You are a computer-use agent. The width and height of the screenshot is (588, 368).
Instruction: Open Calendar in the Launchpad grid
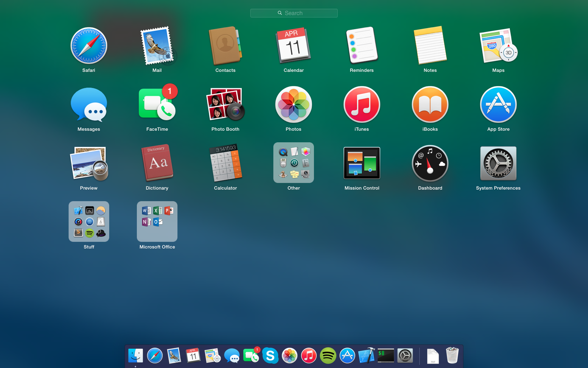(x=294, y=46)
